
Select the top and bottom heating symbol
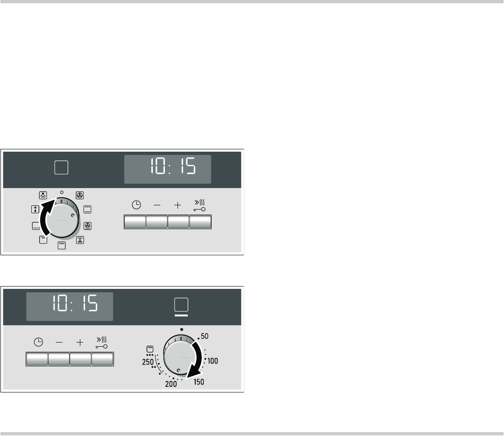pyautogui.click(x=87, y=210)
